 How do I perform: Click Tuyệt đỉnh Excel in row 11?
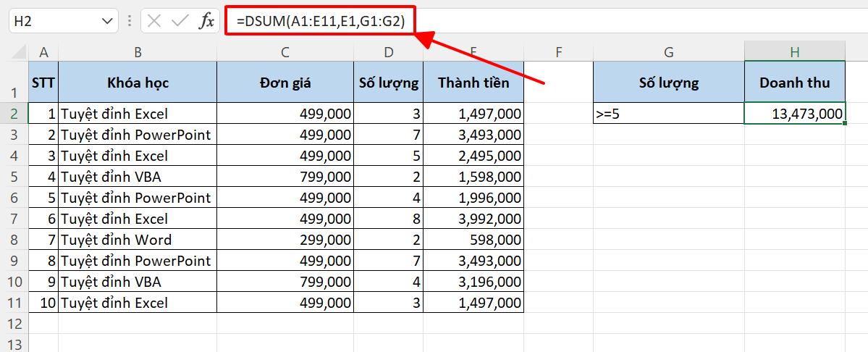coord(138,303)
